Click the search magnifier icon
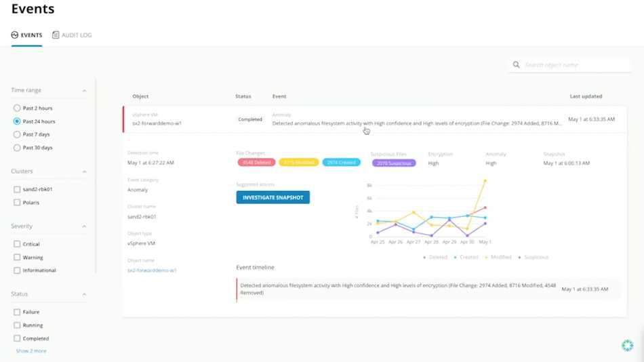 tap(517, 64)
